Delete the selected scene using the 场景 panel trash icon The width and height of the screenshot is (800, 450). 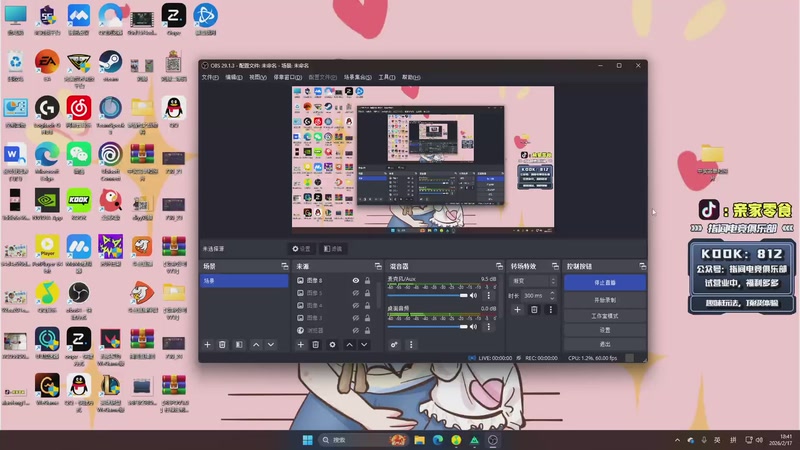coord(222,345)
